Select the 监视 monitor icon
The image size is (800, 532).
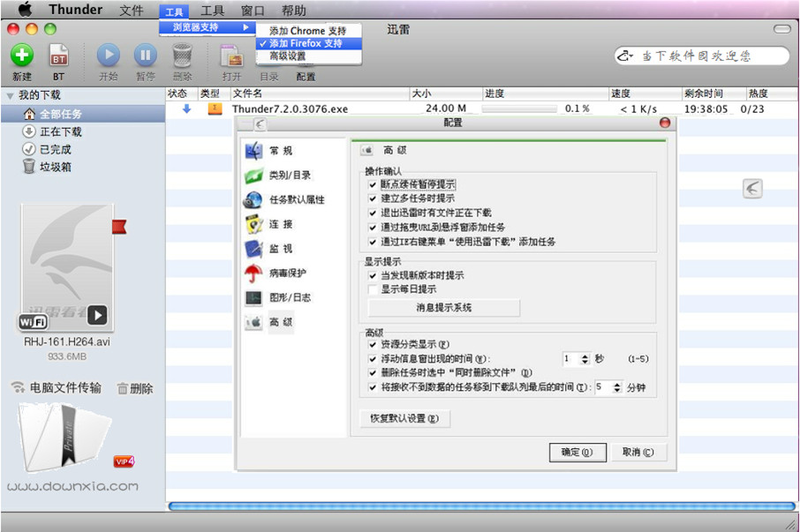(253, 249)
